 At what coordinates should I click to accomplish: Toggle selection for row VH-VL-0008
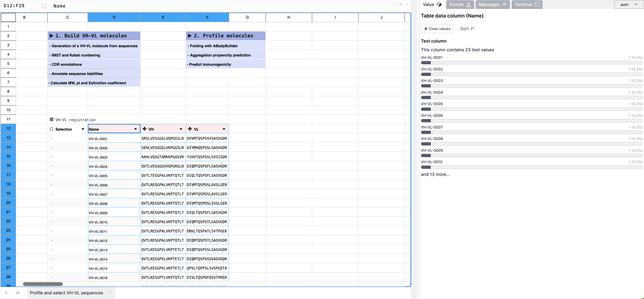click(x=51, y=203)
